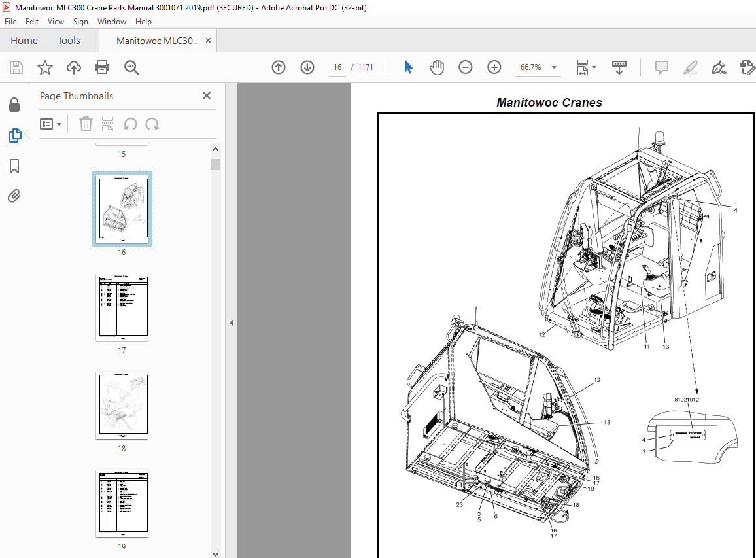The height and width of the screenshot is (558, 756).
Task: Open the File menu
Action: pyautogui.click(x=10, y=22)
